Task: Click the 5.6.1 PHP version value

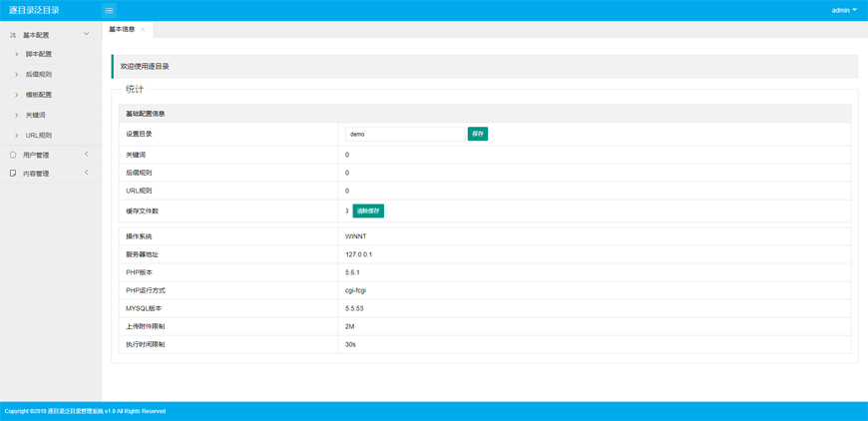Action: (x=352, y=272)
